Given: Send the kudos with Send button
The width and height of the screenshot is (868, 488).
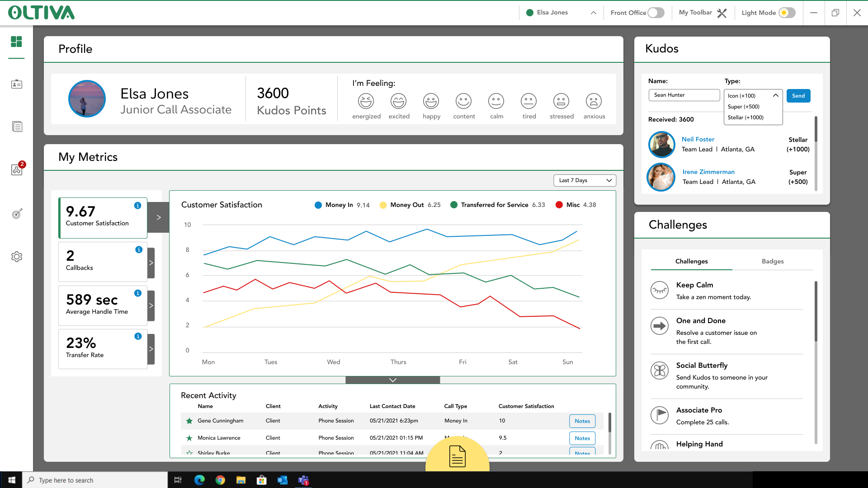Looking at the screenshot, I should 798,96.
